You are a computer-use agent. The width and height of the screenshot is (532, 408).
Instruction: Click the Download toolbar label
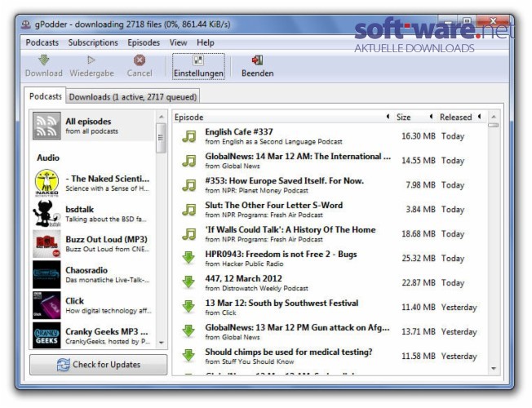(44, 73)
